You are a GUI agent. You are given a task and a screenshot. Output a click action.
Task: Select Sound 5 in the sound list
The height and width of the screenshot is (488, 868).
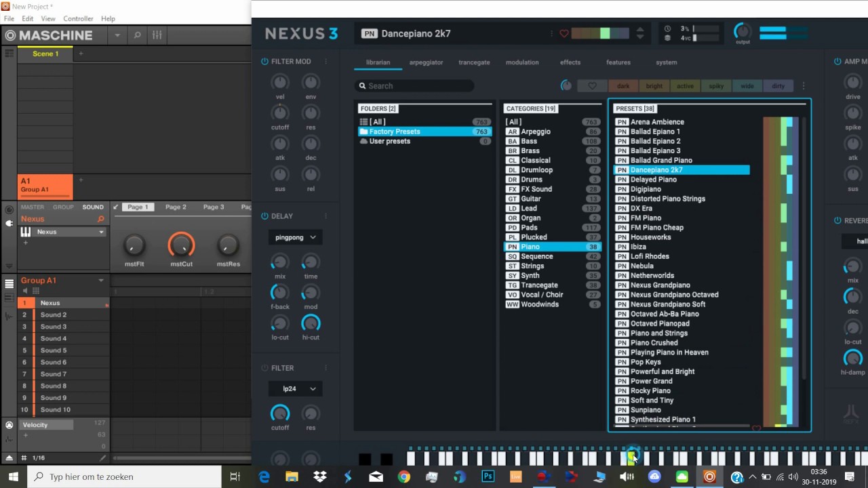click(64, 350)
